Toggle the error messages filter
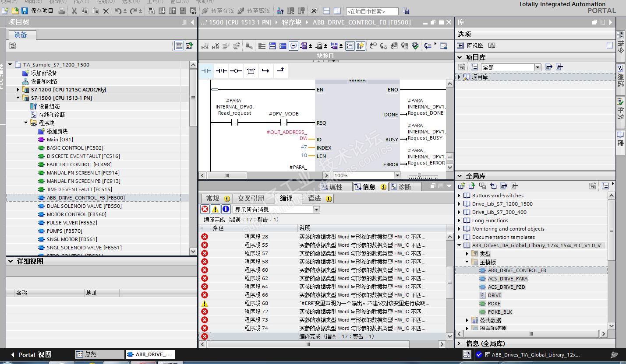Screen dimensions: 626x364 coord(205,210)
